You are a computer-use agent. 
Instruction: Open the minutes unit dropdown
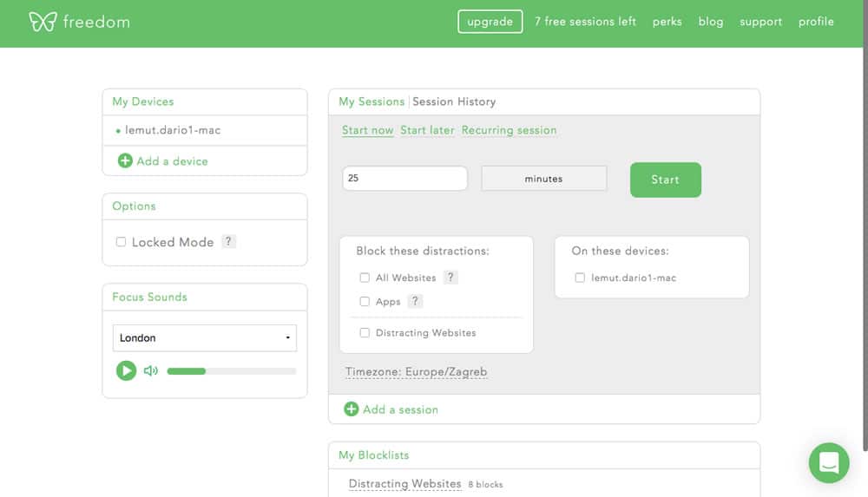[544, 179]
